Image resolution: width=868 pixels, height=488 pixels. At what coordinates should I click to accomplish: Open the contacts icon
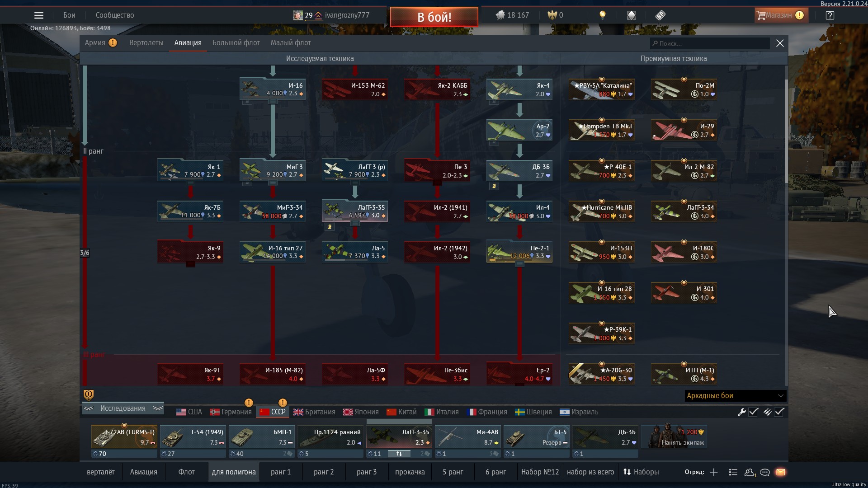tap(750, 472)
